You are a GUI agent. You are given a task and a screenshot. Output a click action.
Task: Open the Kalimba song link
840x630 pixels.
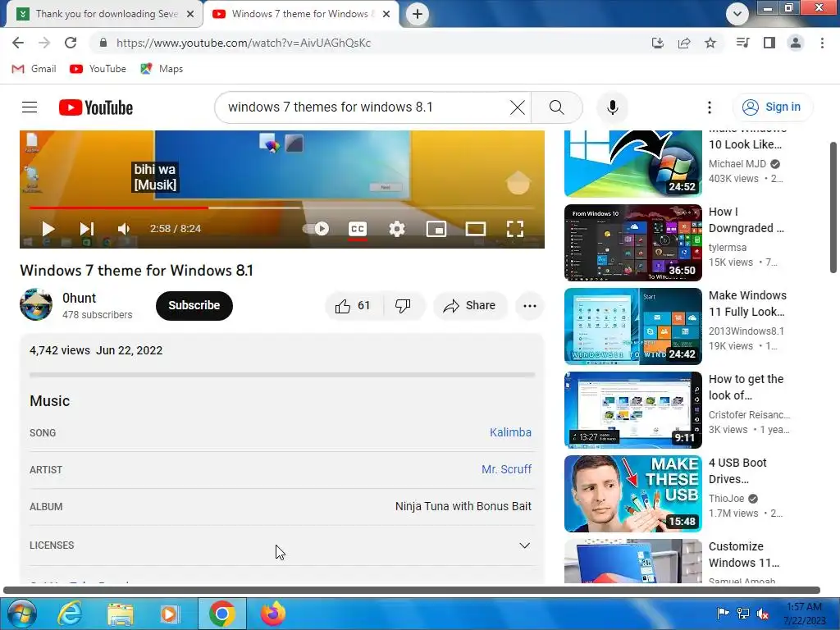(510, 432)
